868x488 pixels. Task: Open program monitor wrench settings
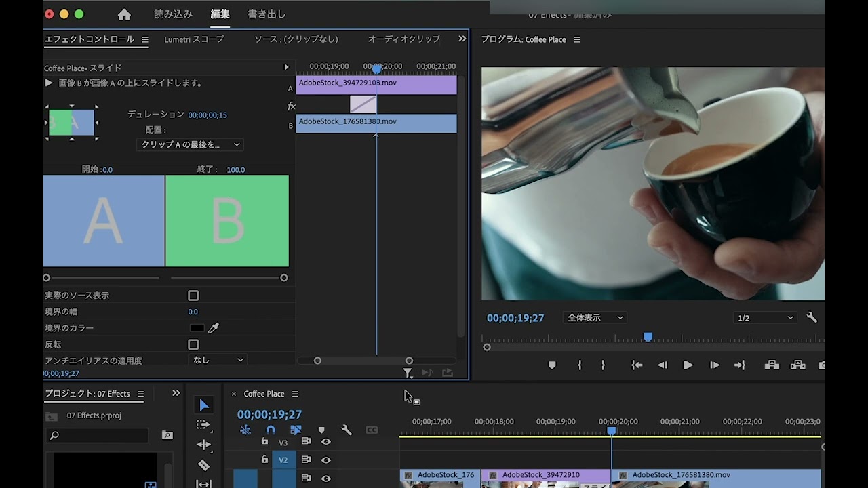point(811,318)
